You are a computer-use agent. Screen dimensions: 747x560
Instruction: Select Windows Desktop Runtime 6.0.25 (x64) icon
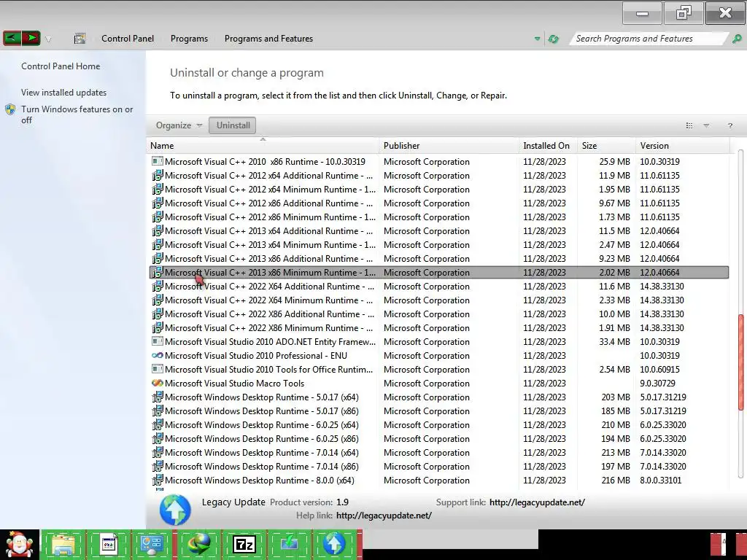[158, 425]
